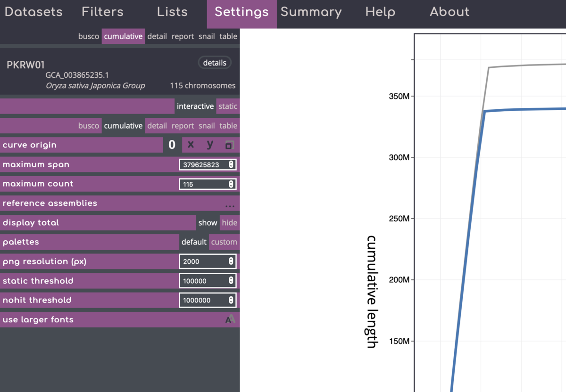Click the reference assemblies setting label
Viewport: 566px width, 392px height.
coord(50,203)
